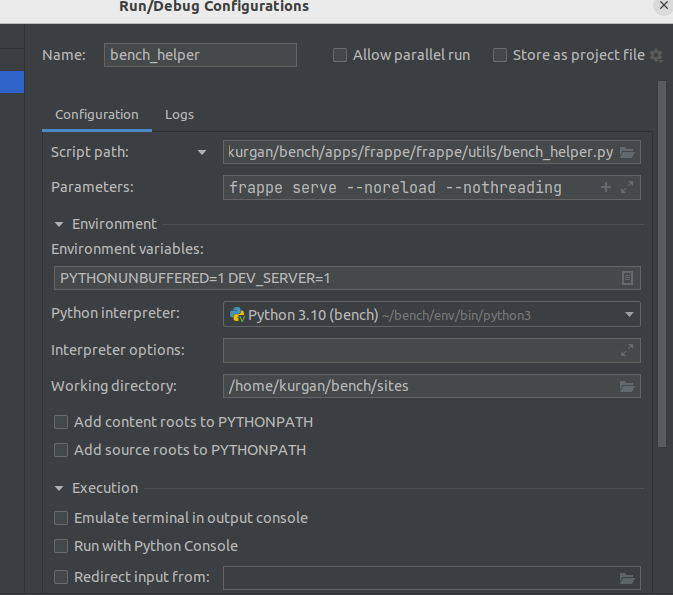Tick Add source roots to PYTHONPATH

point(61,450)
